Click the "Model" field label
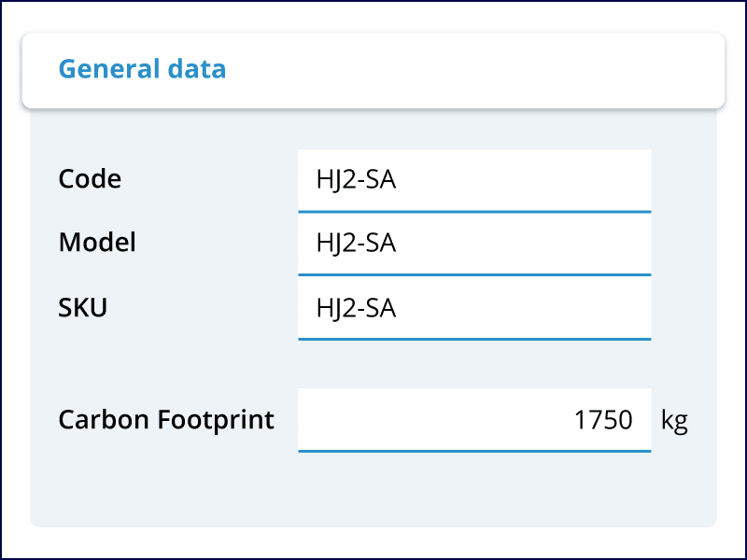 click(97, 243)
